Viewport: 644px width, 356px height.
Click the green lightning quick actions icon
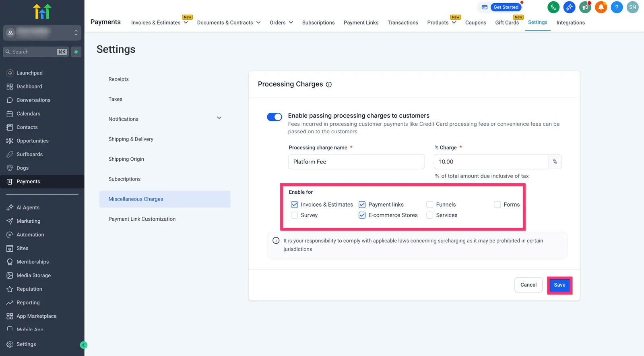pyautogui.click(x=76, y=52)
